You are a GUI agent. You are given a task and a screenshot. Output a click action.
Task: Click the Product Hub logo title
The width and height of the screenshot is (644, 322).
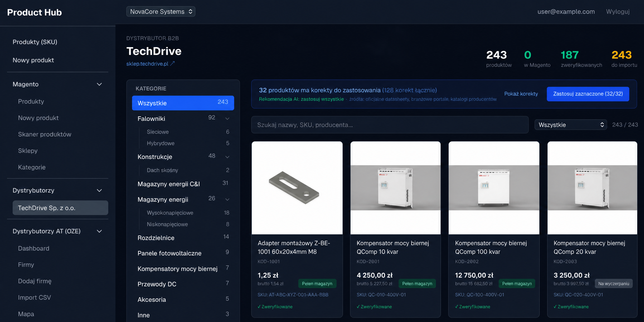[x=35, y=12]
